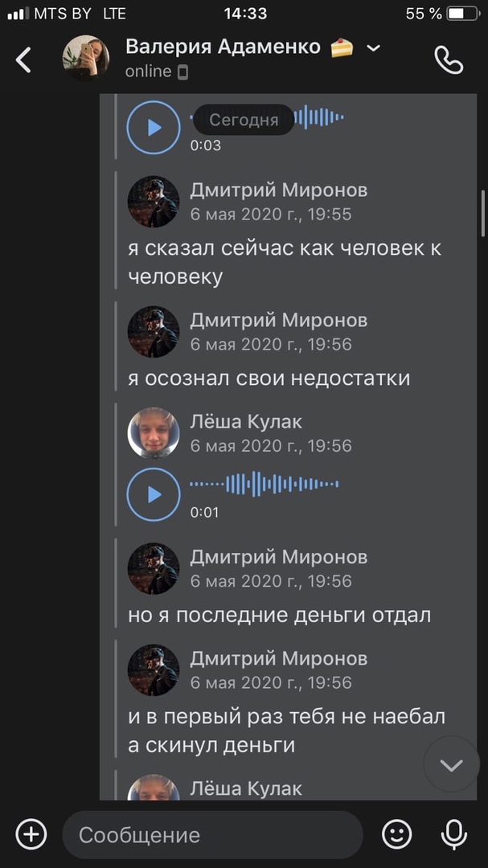Open the emoji sticker picker

point(397,833)
